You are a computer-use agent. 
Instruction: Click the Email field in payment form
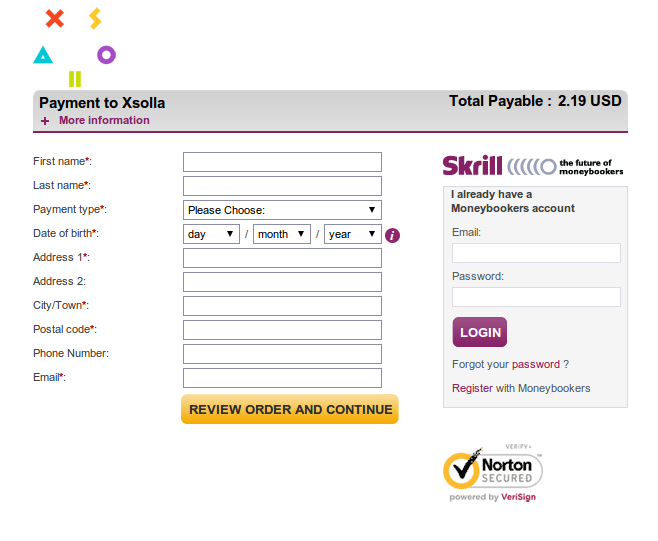point(282,378)
